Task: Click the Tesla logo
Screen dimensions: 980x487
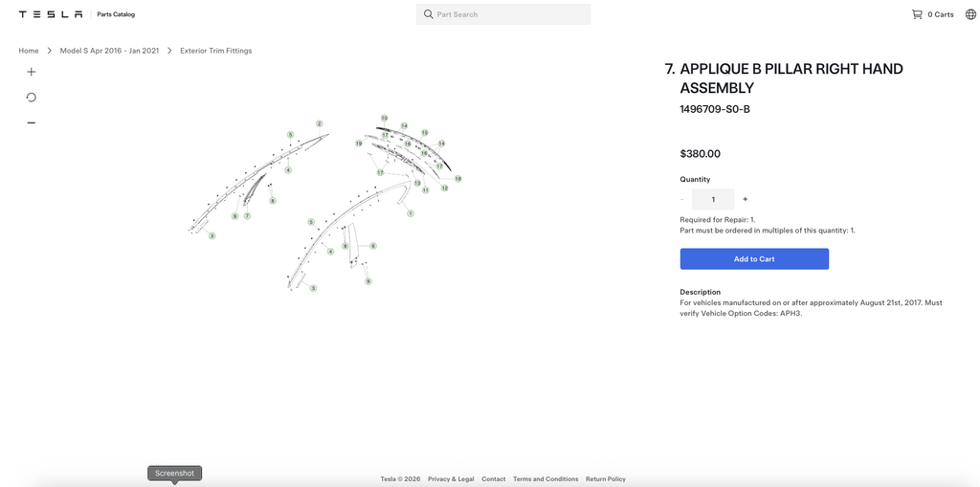Action: tap(50, 14)
